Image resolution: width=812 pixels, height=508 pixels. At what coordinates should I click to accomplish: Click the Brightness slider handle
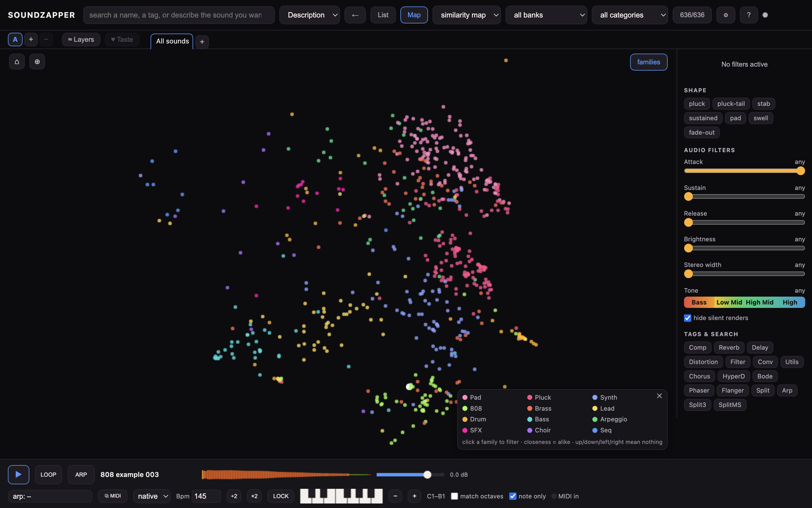click(x=689, y=248)
